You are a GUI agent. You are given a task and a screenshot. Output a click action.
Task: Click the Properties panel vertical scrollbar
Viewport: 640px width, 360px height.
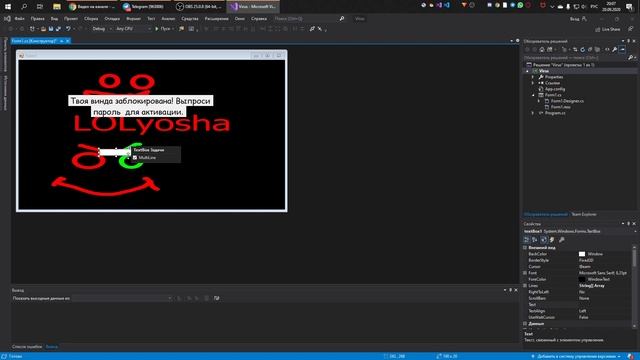tap(634, 286)
